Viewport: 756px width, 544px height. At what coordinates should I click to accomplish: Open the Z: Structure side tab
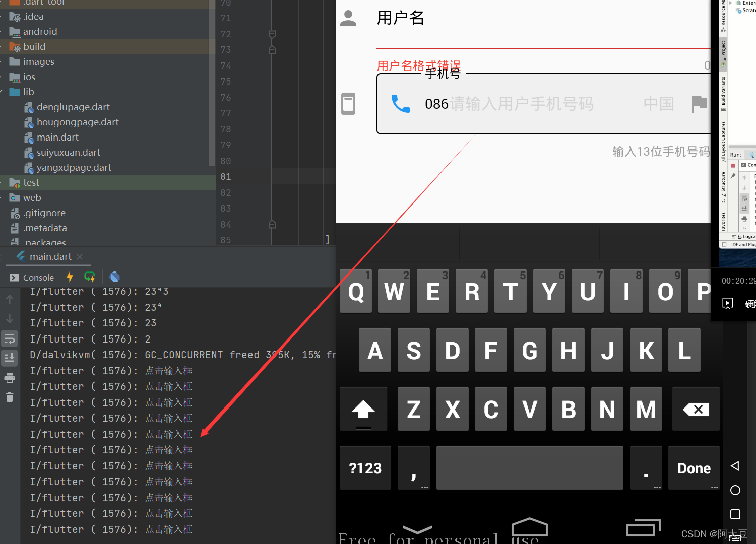pos(723,187)
